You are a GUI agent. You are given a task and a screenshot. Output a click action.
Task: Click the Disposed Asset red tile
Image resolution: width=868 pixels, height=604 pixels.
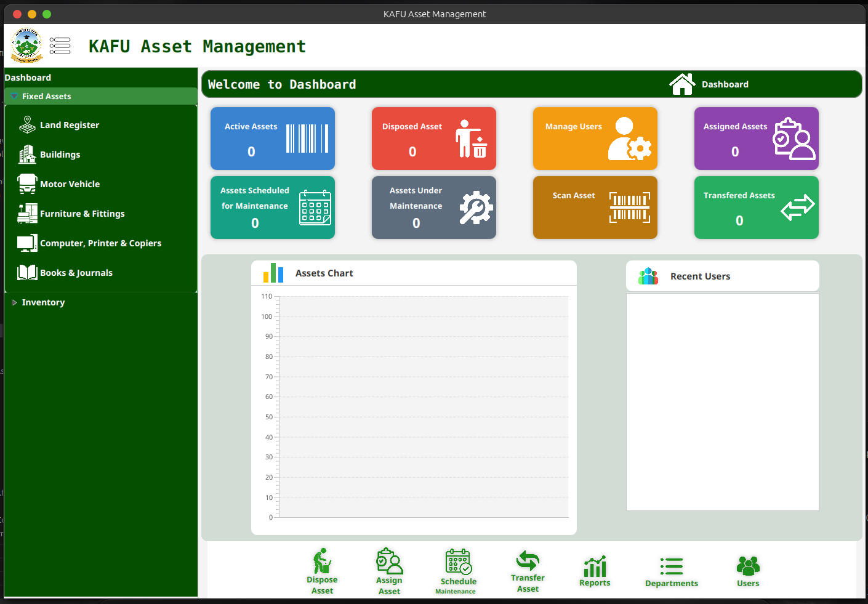point(433,139)
